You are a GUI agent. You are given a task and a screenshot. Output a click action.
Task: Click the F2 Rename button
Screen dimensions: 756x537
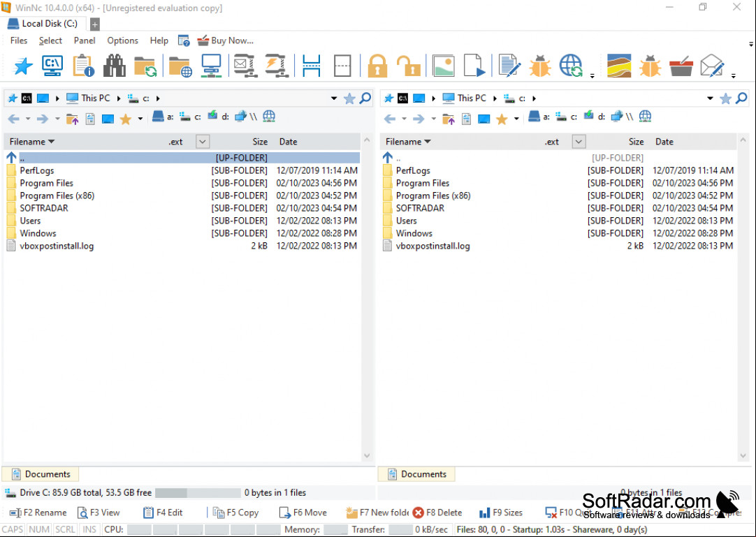pyautogui.click(x=38, y=513)
